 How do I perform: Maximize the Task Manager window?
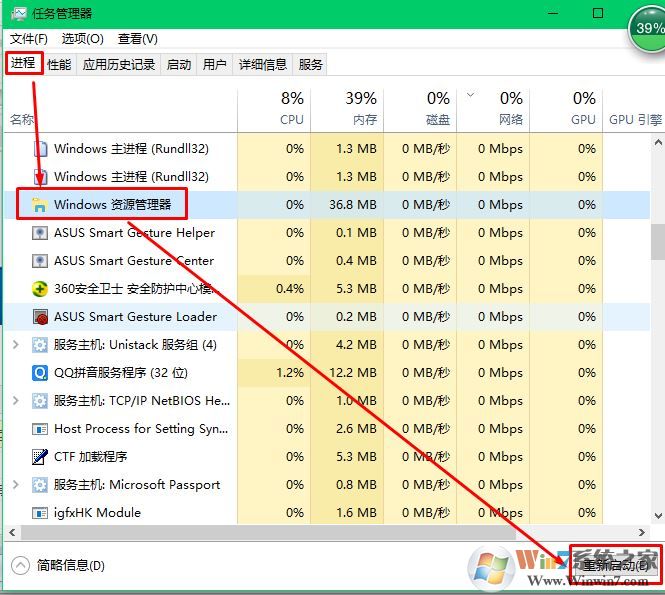[598, 13]
